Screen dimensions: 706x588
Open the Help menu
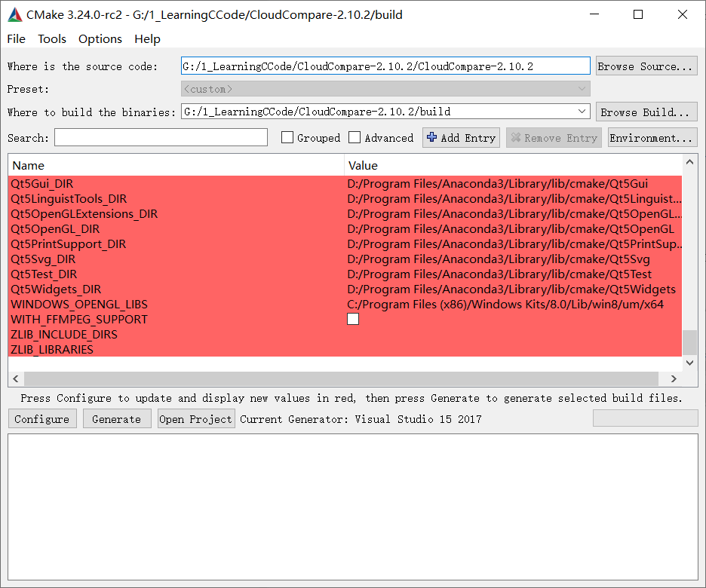(x=147, y=39)
